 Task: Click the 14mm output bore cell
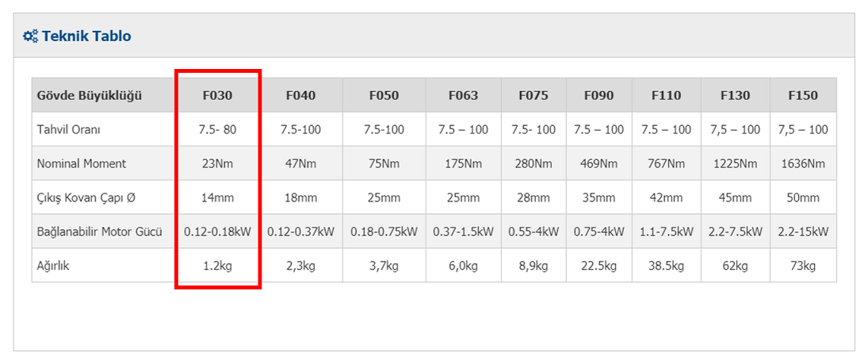(217, 197)
